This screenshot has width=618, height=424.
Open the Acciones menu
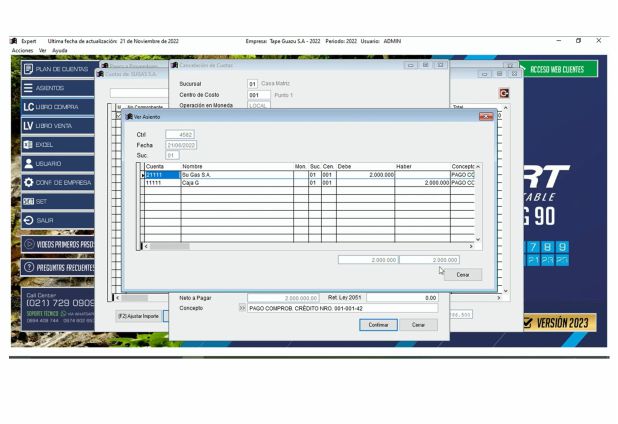22,50
